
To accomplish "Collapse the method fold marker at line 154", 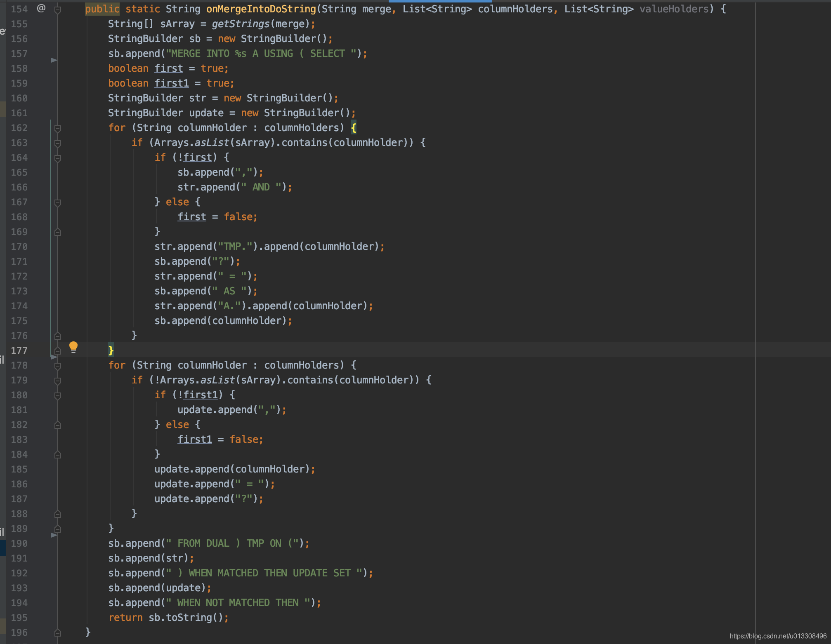I will tap(58, 9).
